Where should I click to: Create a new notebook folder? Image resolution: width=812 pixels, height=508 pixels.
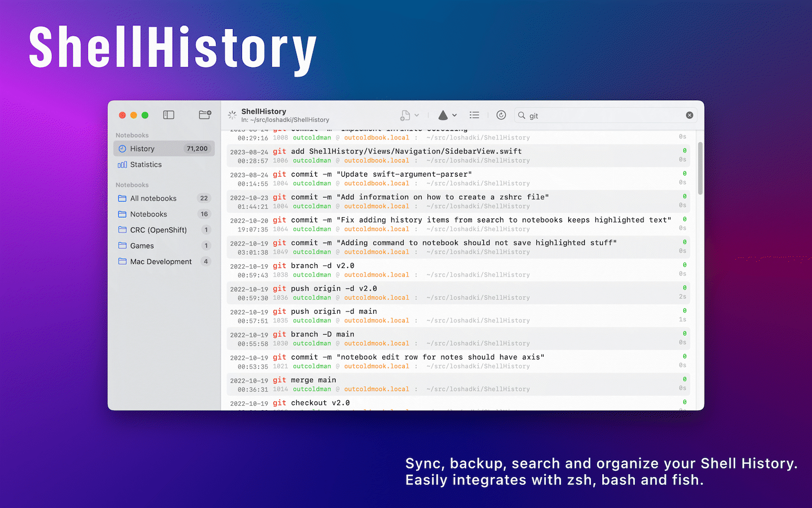click(205, 115)
